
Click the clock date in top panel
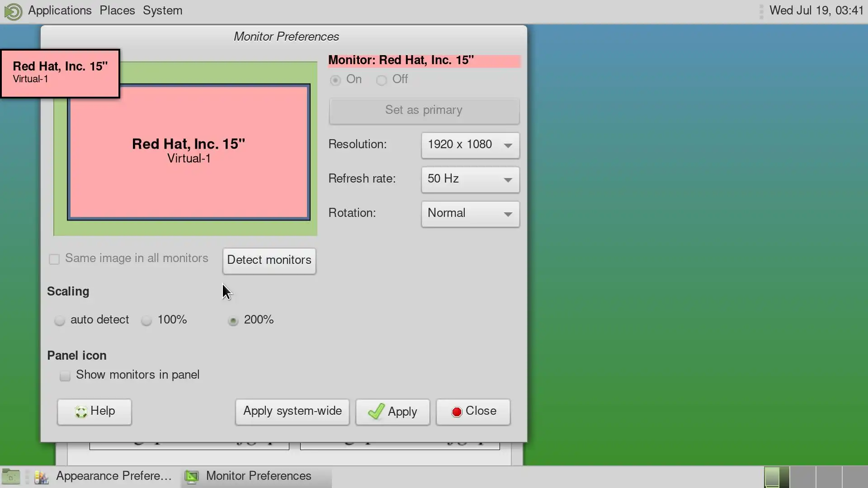[x=816, y=10]
